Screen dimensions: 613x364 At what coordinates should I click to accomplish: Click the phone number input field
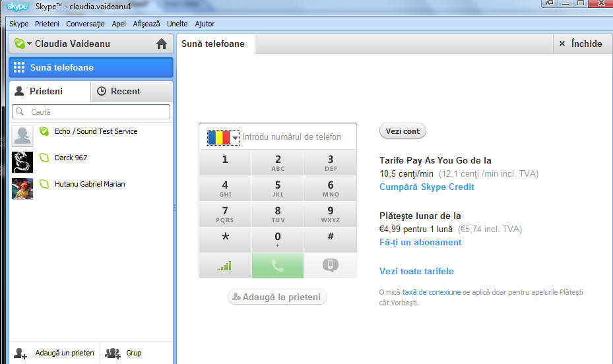(296, 137)
